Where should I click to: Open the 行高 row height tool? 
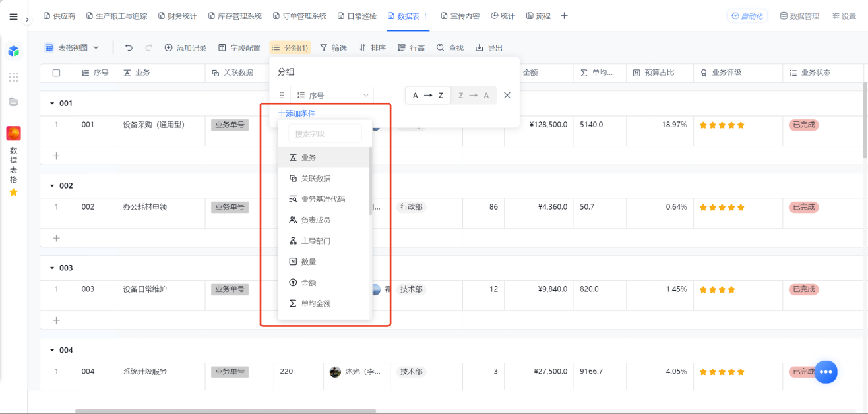[412, 47]
